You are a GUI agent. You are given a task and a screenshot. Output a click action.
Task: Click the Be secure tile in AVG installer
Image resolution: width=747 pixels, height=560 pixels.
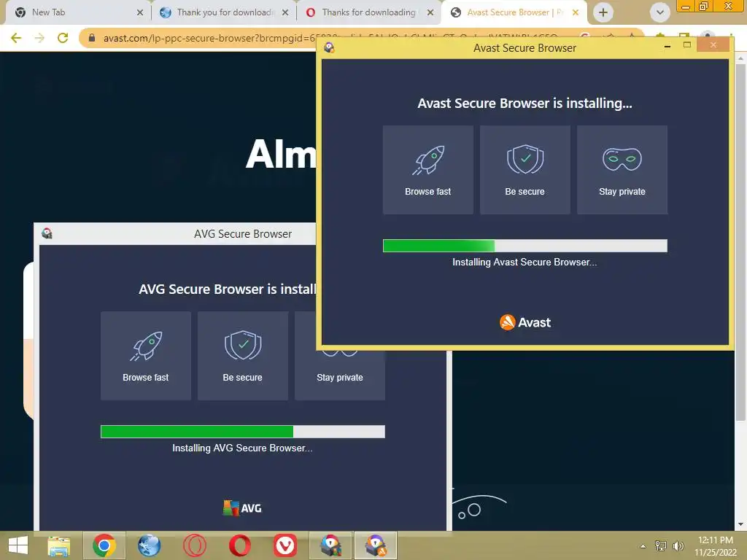pyautogui.click(x=243, y=356)
